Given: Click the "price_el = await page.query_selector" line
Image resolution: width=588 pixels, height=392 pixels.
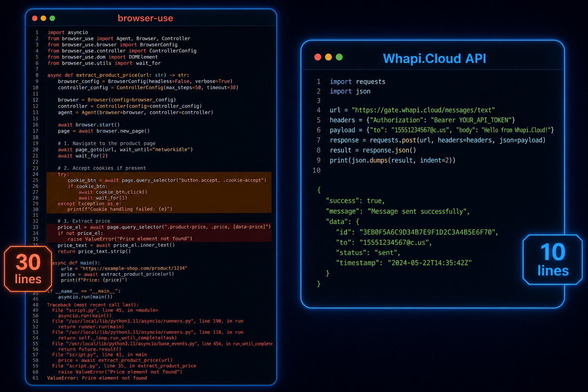Looking at the screenshot, I should tap(164, 227).
